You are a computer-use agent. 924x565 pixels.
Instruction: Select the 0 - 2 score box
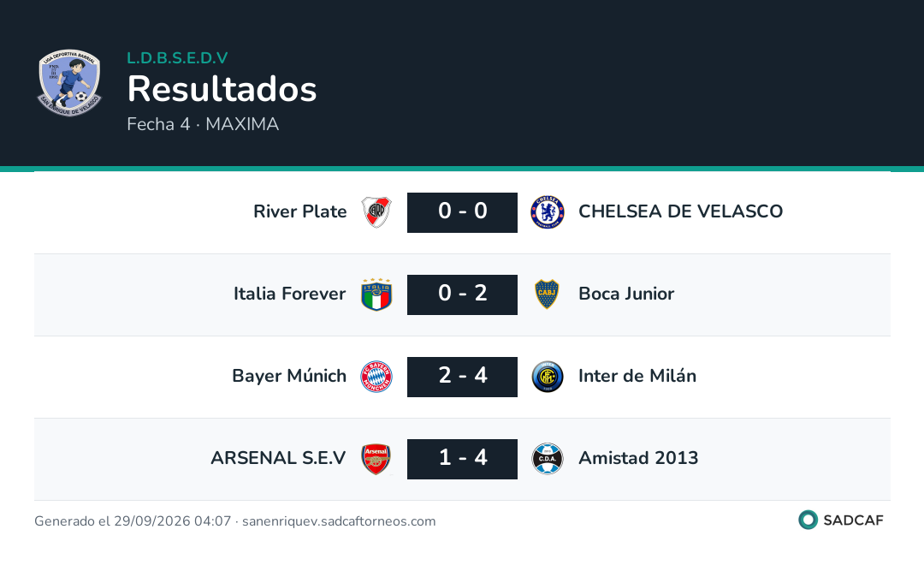click(463, 294)
